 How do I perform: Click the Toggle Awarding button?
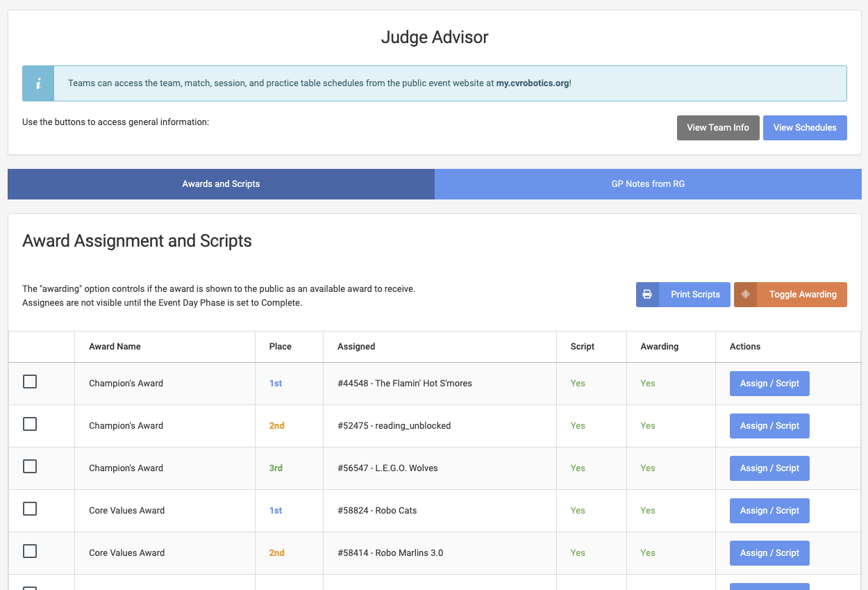(x=802, y=295)
